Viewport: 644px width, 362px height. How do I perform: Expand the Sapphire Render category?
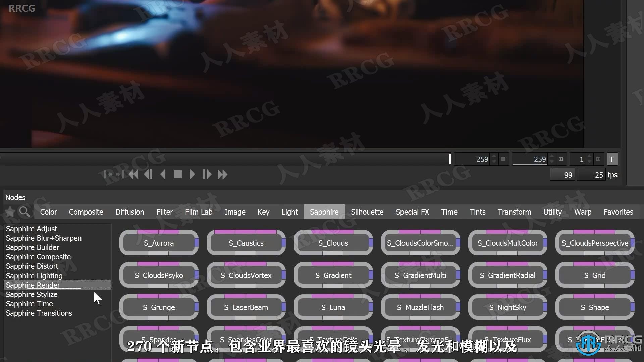coord(33,285)
